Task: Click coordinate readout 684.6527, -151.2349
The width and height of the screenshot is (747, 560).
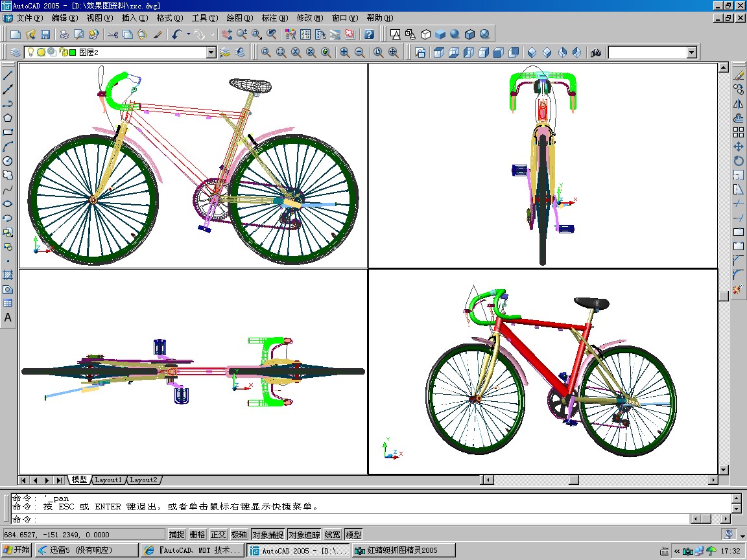Action: pyautogui.click(x=84, y=535)
